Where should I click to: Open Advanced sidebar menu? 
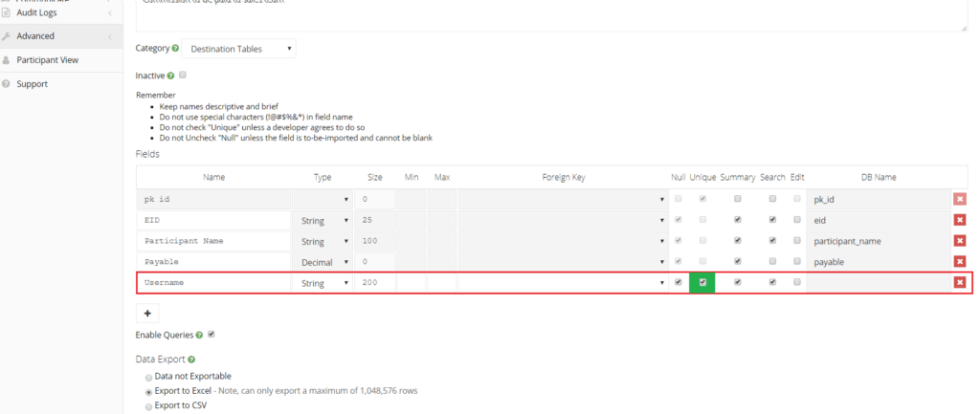tap(60, 36)
